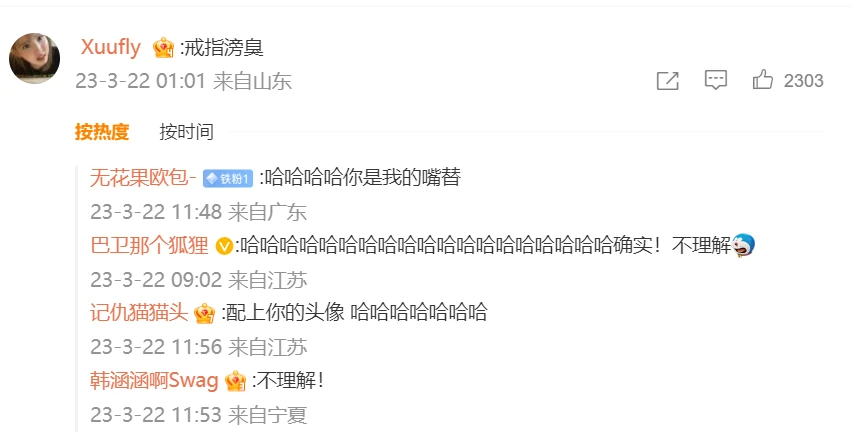The height and width of the screenshot is (432, 852).
Task: Open the 韩涵涵啊Swag profile link
Action: point(154,380)
